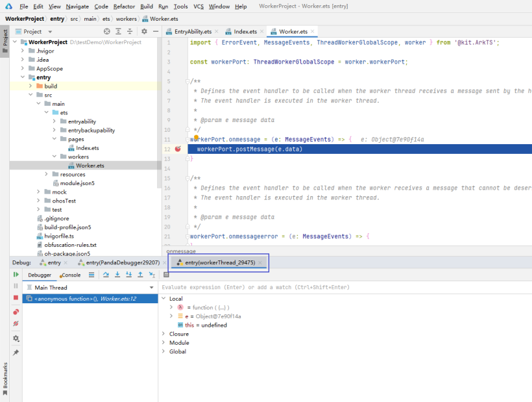Open the Refactor menu
This screenshot has width=532, height=402.
(x=124, y=6)
